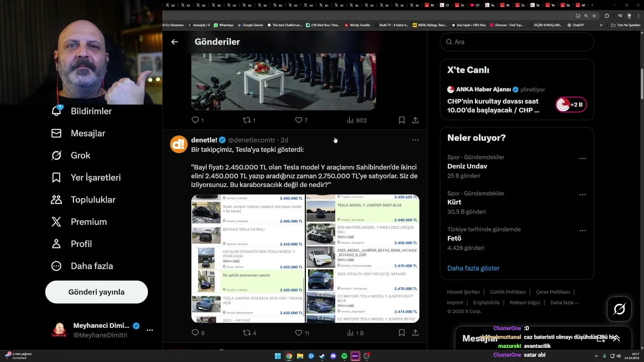Open Gizlilik Politikası footer link
Image resolution: width=644 pixels, height=362 pixels.
[x=508, y=292]
